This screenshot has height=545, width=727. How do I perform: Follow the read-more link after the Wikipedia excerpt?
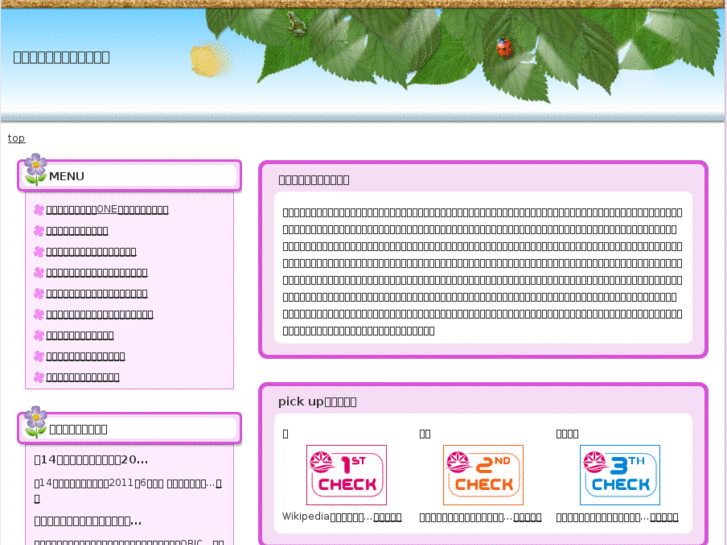388,517
